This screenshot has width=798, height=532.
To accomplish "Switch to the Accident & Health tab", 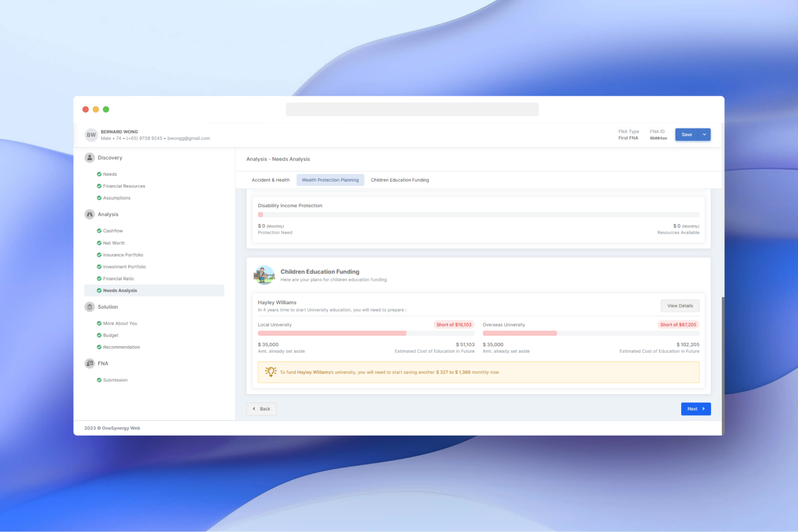I will click(x=270, y=180).
